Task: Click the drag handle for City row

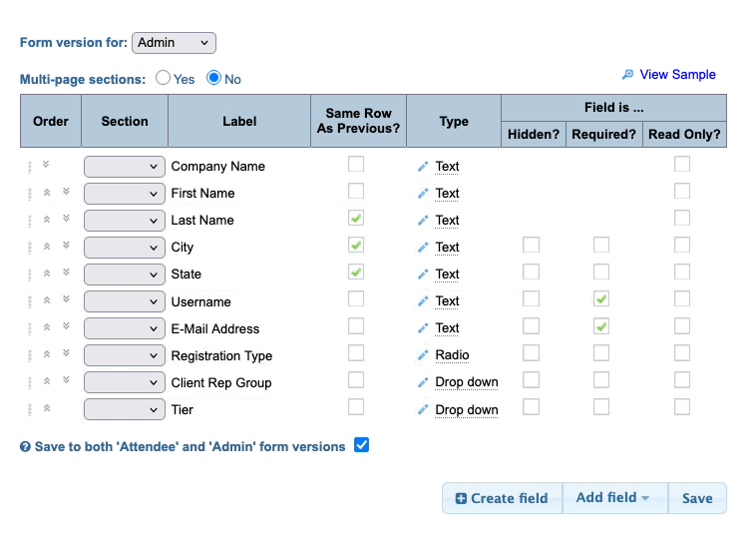Action: point(31,247)
